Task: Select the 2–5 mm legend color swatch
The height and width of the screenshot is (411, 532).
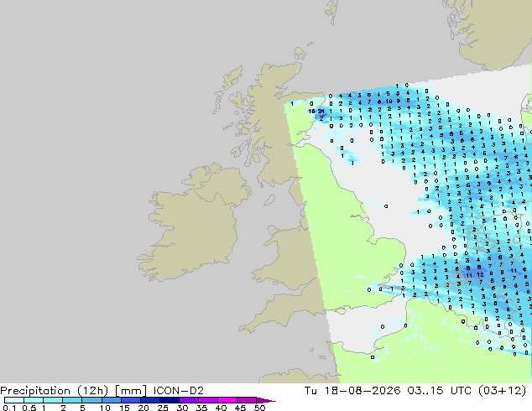Action: [73, 400]
